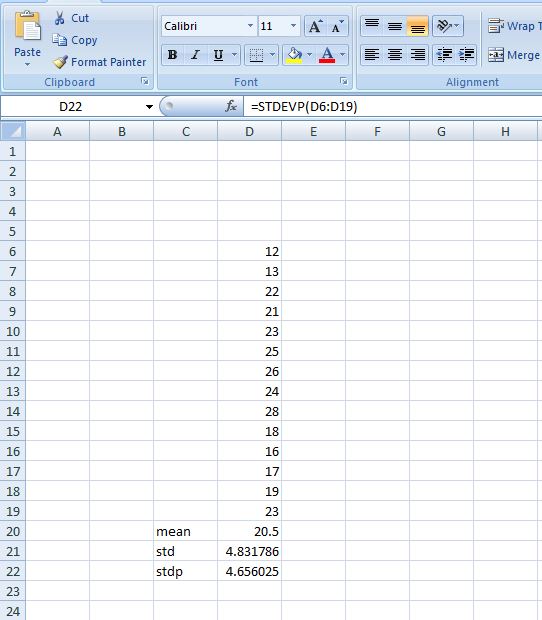Select row 22 header
Viewport: 542px width, 620px height.
13,571
